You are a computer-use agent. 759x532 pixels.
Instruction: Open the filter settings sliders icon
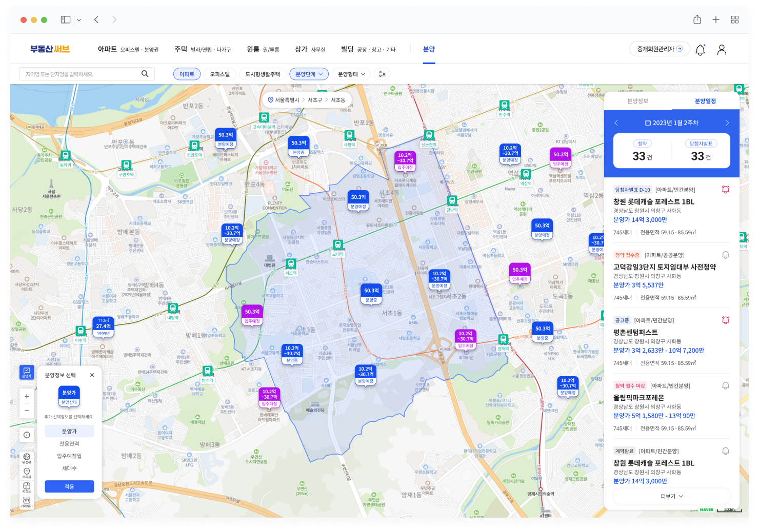[x=382, y=74]
